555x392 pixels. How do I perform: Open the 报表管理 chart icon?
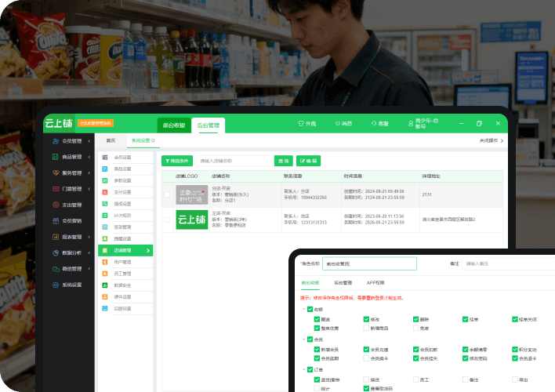coord(56,237)
